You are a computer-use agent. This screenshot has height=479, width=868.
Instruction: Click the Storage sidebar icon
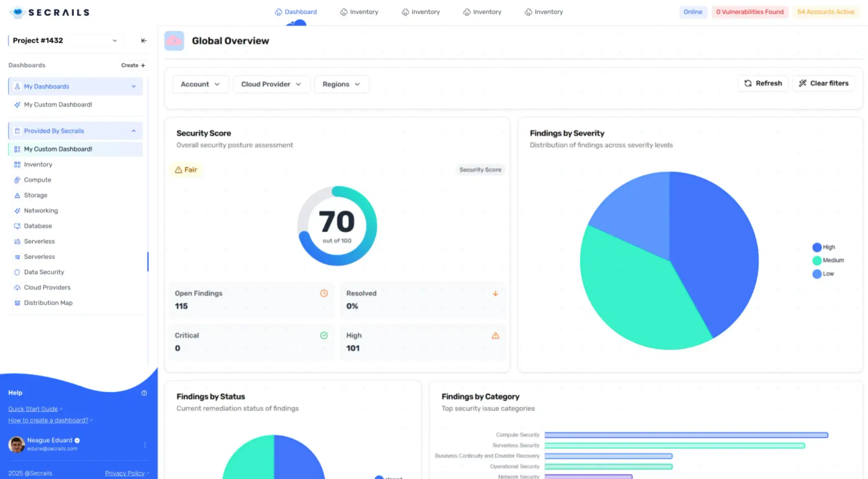click(17, 195)
